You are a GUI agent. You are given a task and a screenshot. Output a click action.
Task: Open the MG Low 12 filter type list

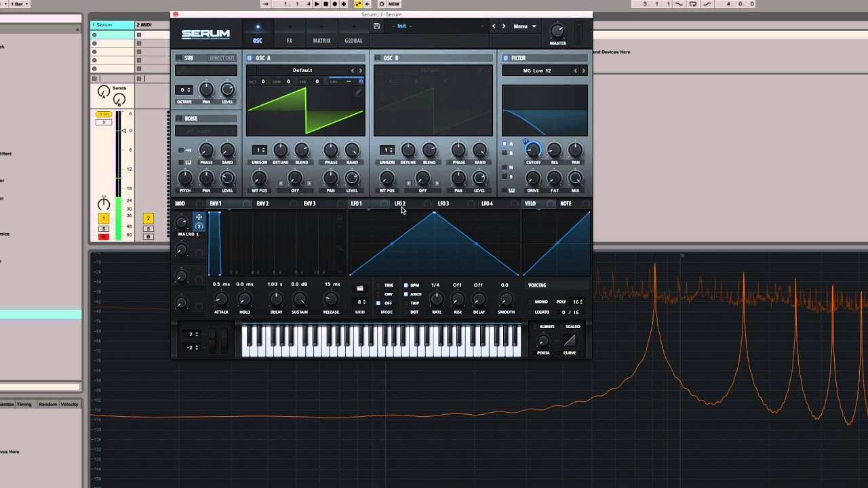[x=537, y=70]
